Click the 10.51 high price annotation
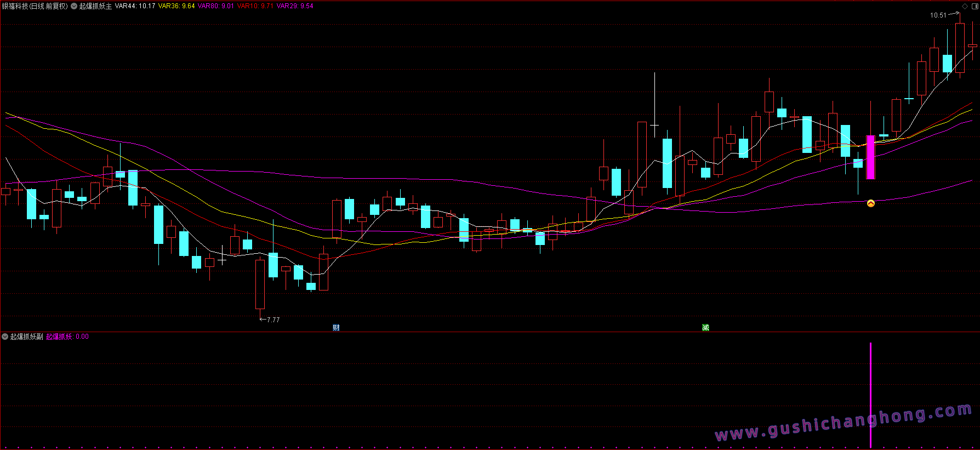980x450 pixels. [x=938, y=15]
